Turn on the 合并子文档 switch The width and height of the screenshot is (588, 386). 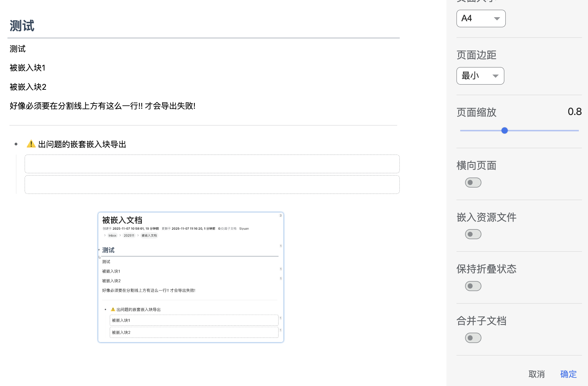click(x=473, y=338)
